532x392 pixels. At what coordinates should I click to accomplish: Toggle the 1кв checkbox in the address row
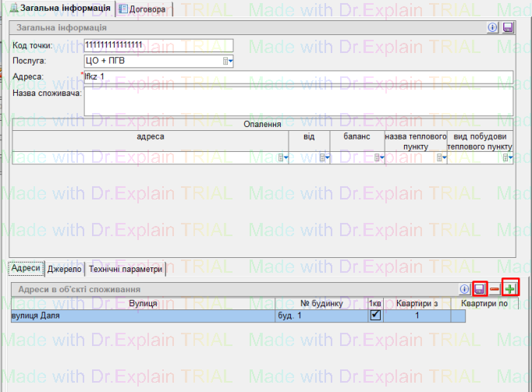tap(375, 316)
